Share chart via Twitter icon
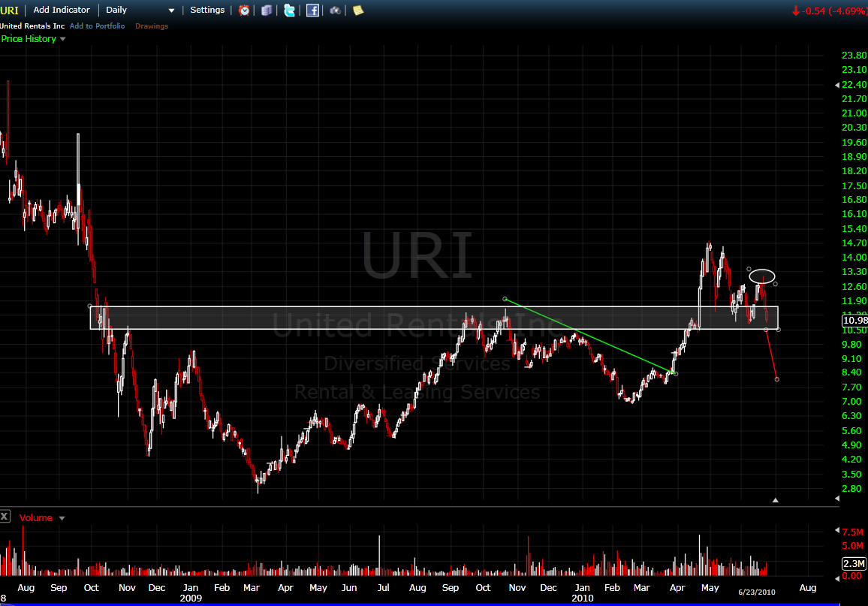The height and width of the screenshot is (606, 868). coord(290,10)
